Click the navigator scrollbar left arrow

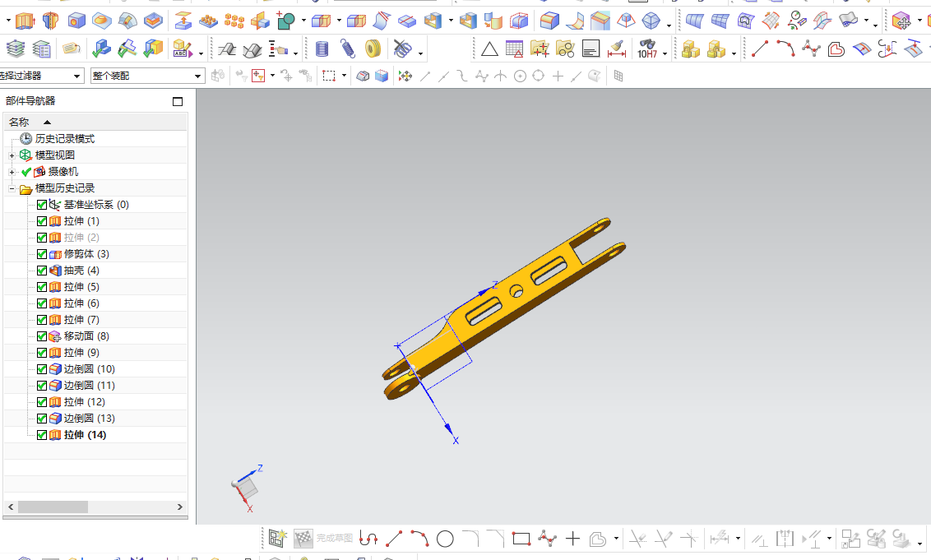(x=11, y=507)
